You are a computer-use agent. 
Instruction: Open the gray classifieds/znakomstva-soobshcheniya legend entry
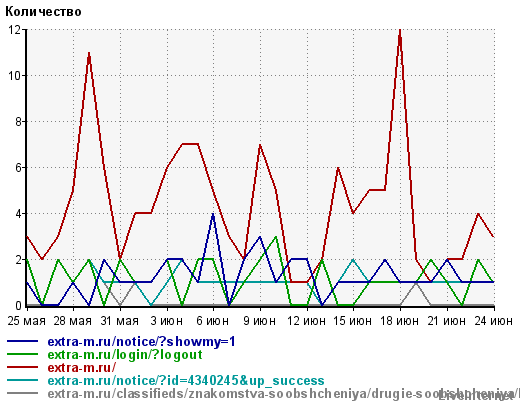pos(283,393)
